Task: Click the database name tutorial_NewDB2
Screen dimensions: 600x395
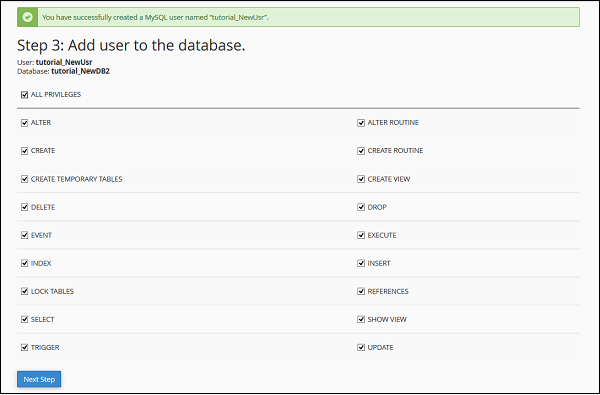Action: [x=80, y=71]
